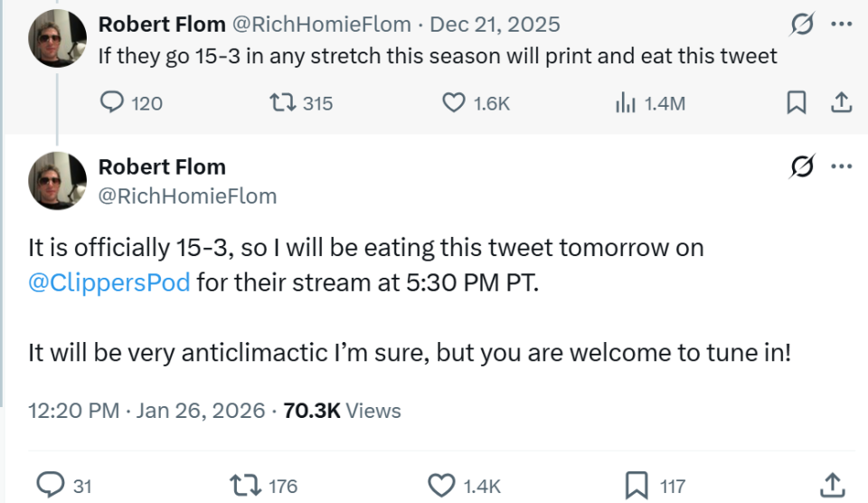Image resolution: width=868 pixels, height=503 pixels.
Task: Open Grok icon on Dec 21 tweet
Action: (801, 24)
